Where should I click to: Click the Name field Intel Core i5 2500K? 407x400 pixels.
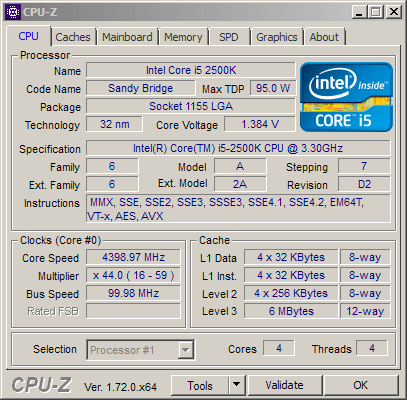191,70
